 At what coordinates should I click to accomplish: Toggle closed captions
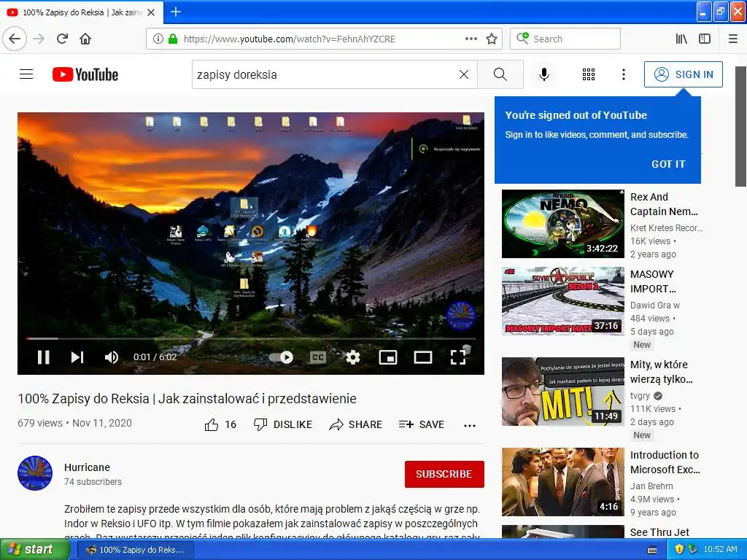tap(318, 357)
